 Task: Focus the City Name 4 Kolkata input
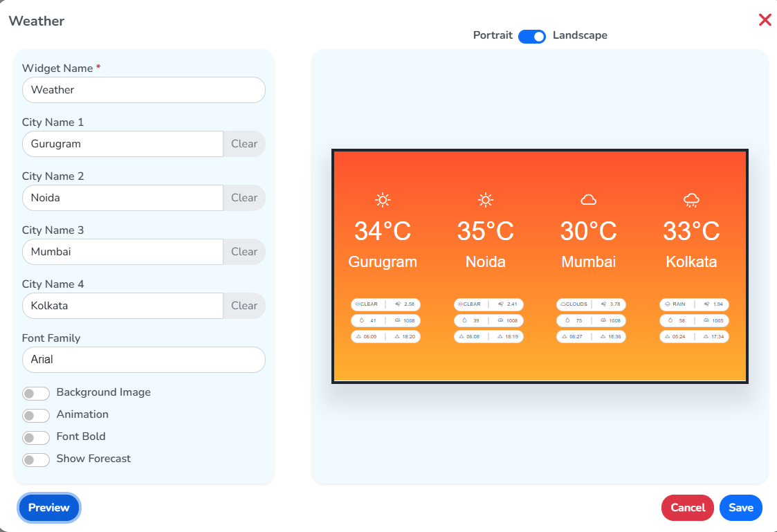point(123,306)
